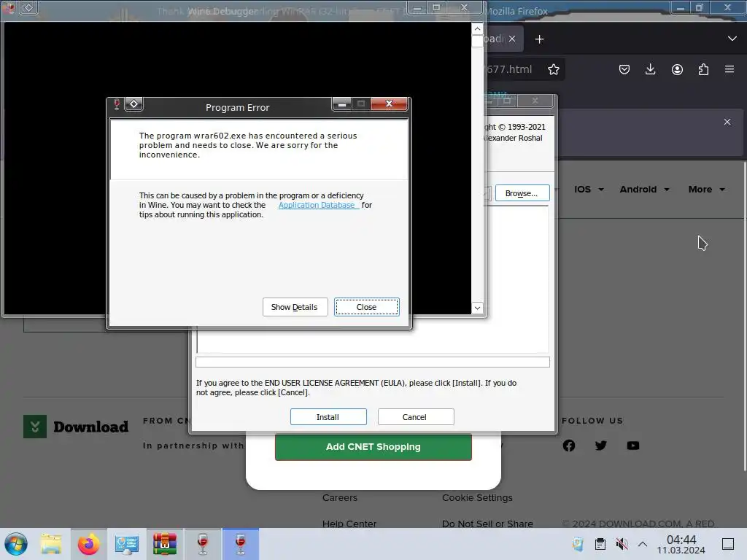Viewport: 747px width, 560px height.
Task: Expand the Android dropdown menu
Action: (645, 190)
